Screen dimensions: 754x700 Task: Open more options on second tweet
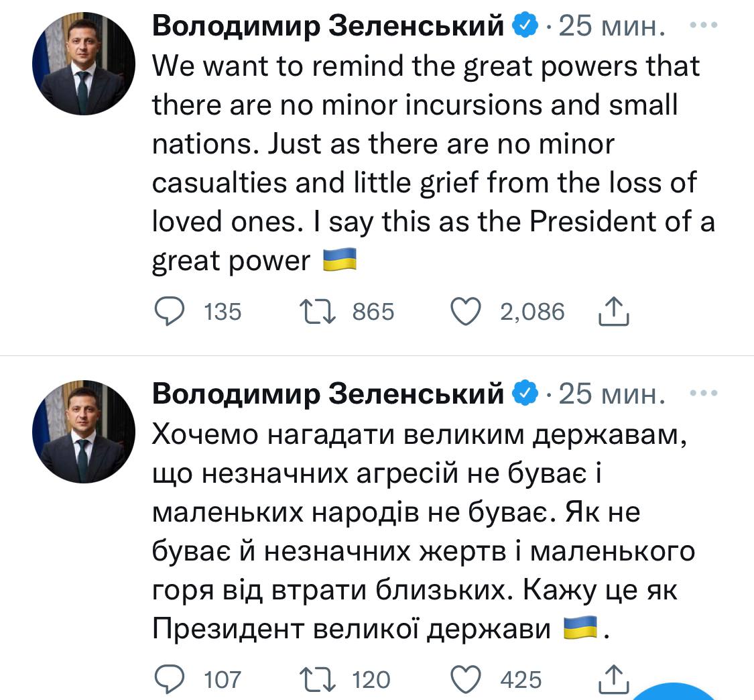[x=703, y=394]
